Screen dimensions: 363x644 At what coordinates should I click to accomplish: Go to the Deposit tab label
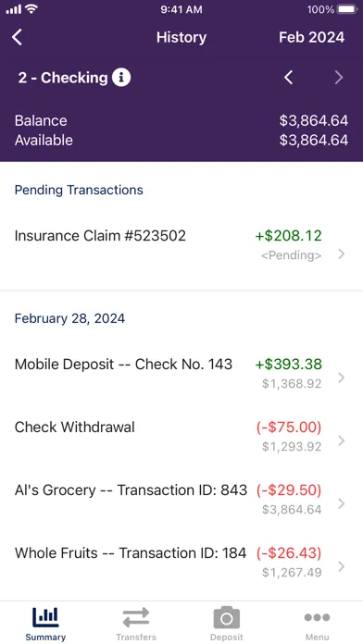[x=227, y=638]
